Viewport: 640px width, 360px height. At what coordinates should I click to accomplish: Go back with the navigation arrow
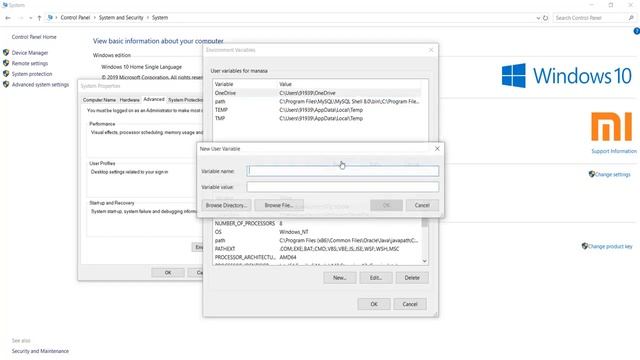(8, 18)
